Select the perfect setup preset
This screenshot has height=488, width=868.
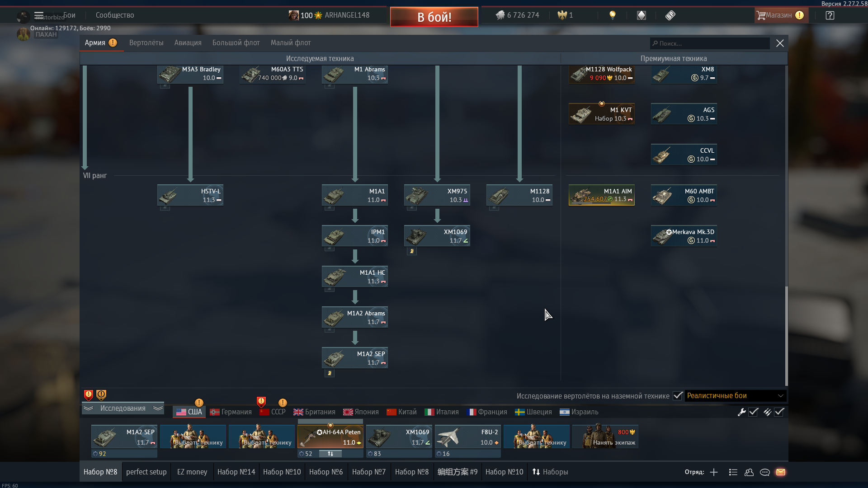coord(146,472)
